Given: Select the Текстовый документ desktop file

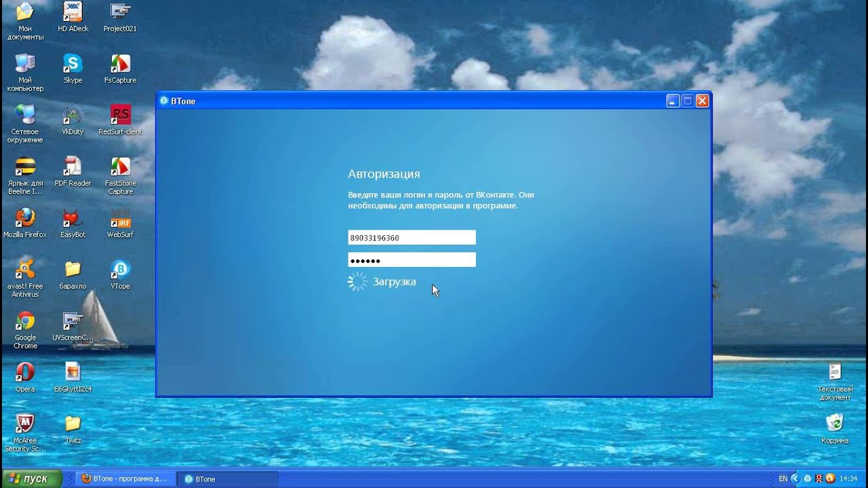Looking at the screenshot, I should click(835, 382).
